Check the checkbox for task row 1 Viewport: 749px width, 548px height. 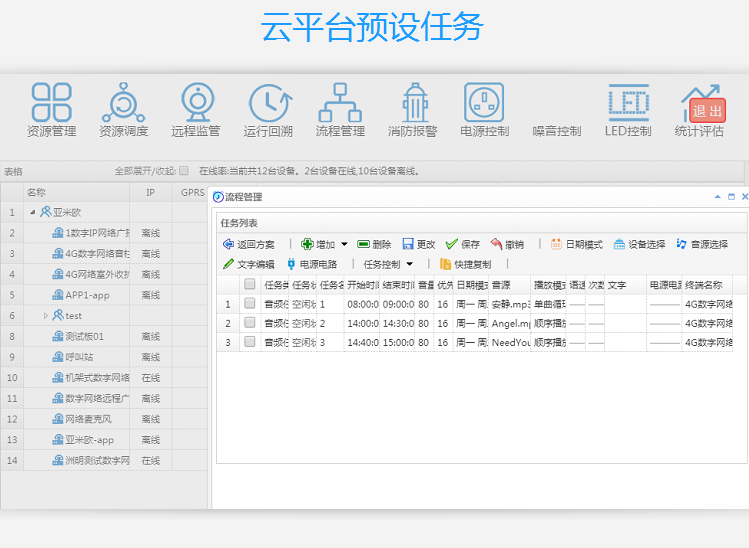click(x=250, y=304)
